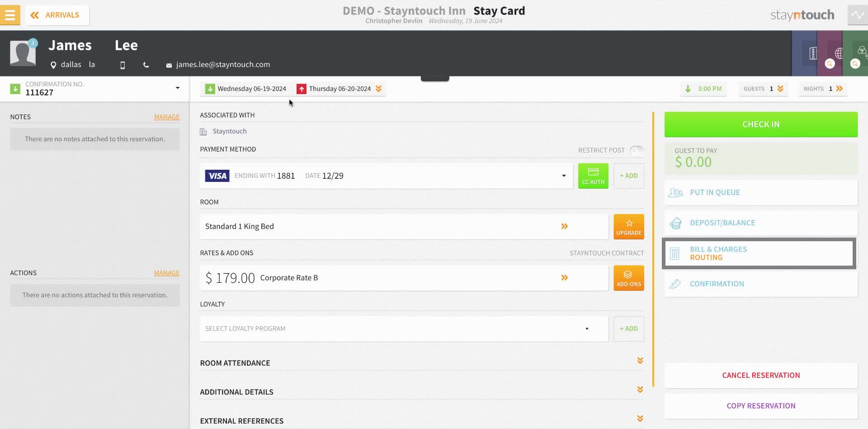Click the $179.00 rate amount
This screenshot has width=868, height=429.
[230, 278]
